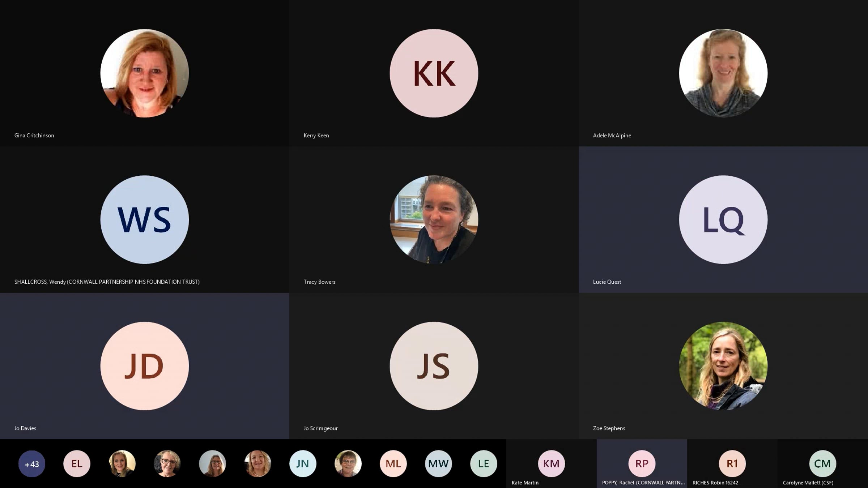Click the LE participant avatar
The height and width of the screenshot is (488, 868).
click(x=484, y=464)
